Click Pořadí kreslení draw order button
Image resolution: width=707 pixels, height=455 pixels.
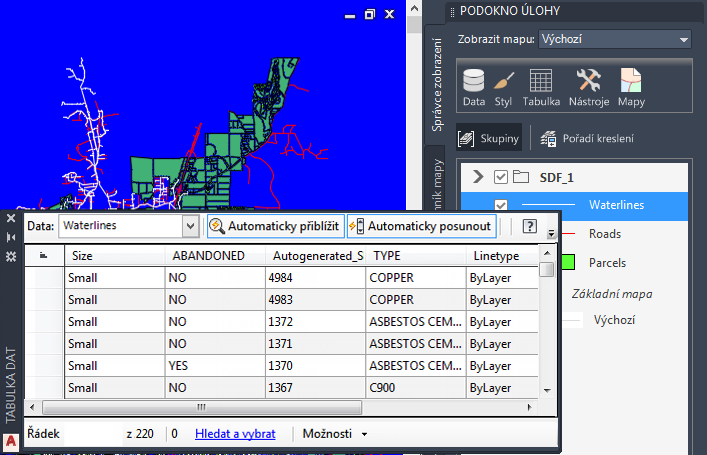point(587,138)
